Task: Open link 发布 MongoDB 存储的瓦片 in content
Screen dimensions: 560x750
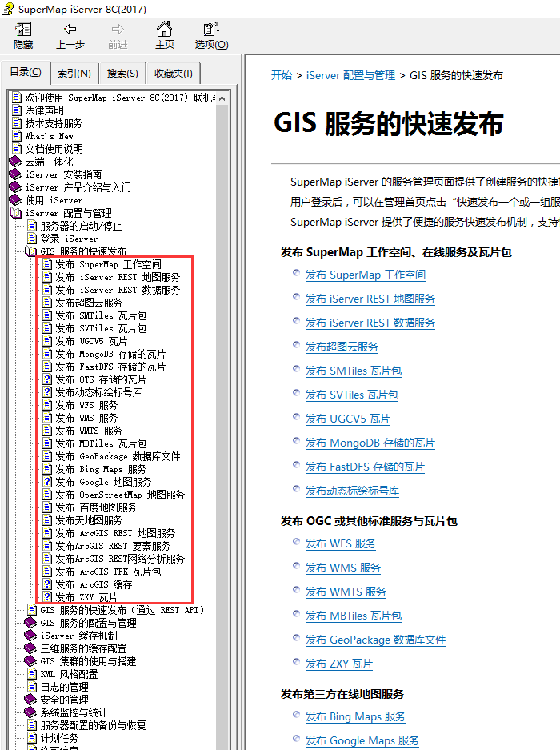Action: 370,443
